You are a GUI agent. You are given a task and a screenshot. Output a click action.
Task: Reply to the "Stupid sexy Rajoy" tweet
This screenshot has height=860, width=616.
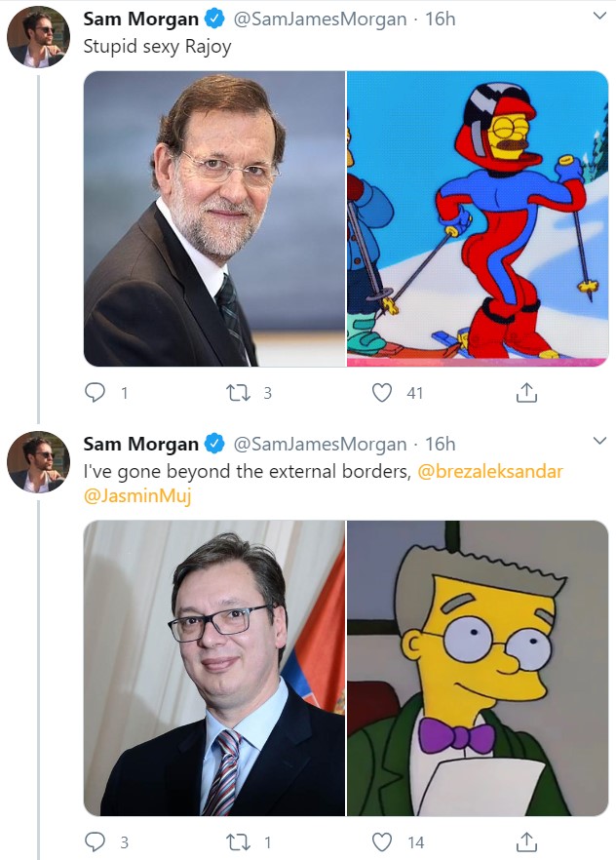coord(96,393)
